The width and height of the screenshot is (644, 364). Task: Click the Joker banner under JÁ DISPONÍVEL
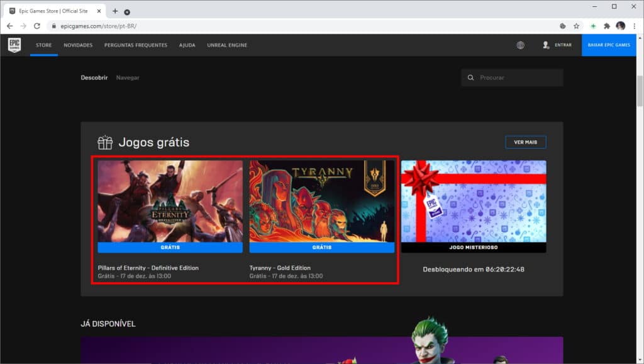pos(321,350)
